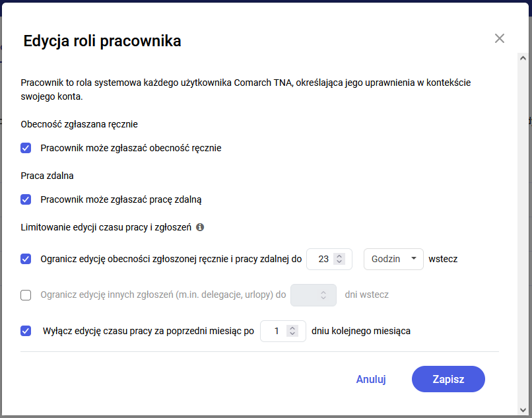Decrease the day-of-month stepper showing 1

click(x=292, y=333)
